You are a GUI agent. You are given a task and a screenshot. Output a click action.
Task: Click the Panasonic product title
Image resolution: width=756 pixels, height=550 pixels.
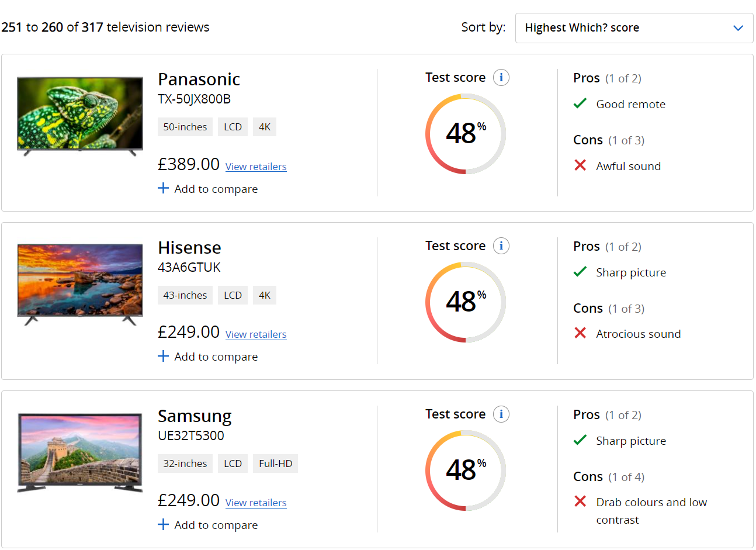click(x=199, y=79)
